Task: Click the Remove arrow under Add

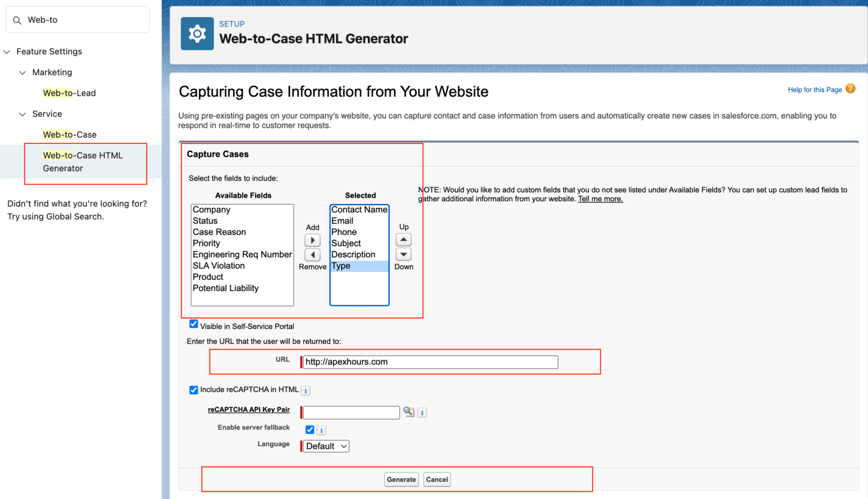Action: 313,254
